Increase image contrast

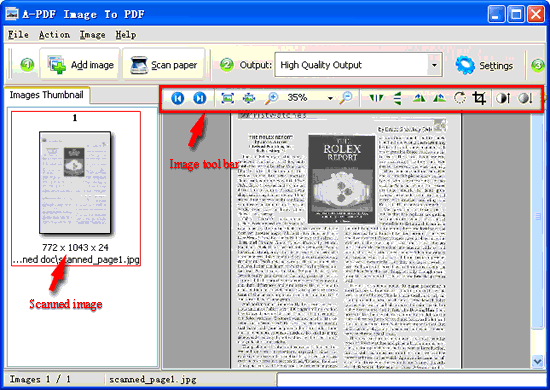pyautogui.click(x=503, y=98)
